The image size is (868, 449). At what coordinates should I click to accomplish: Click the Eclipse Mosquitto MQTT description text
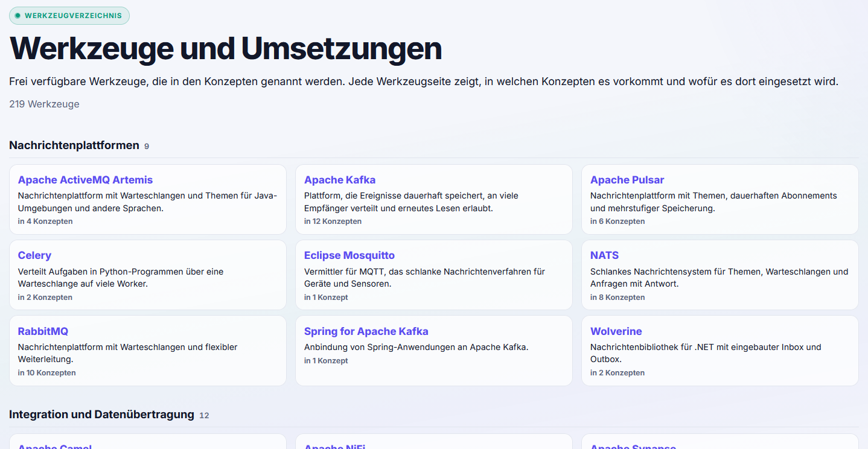424,278
